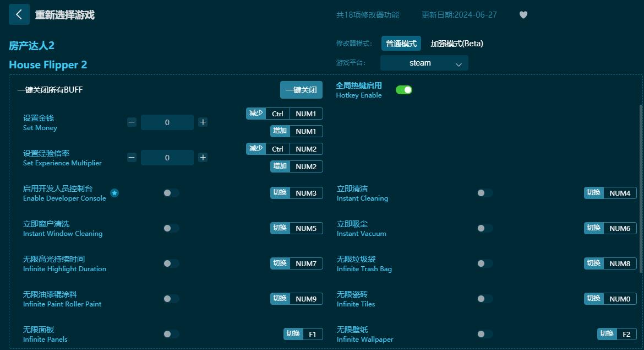Click the 切换 NUM6 hotkey button
Screen dimensions: 644x350
point(610,228)
